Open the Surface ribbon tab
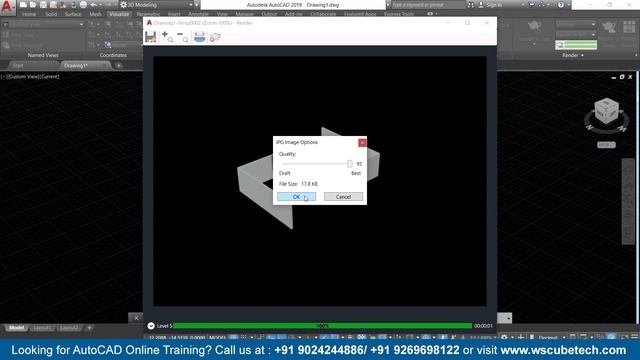 [x=73, y=14]
